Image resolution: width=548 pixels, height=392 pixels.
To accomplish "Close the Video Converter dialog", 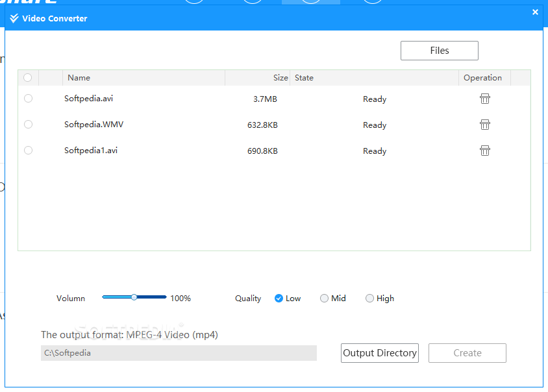I will (x=535, y=12).
